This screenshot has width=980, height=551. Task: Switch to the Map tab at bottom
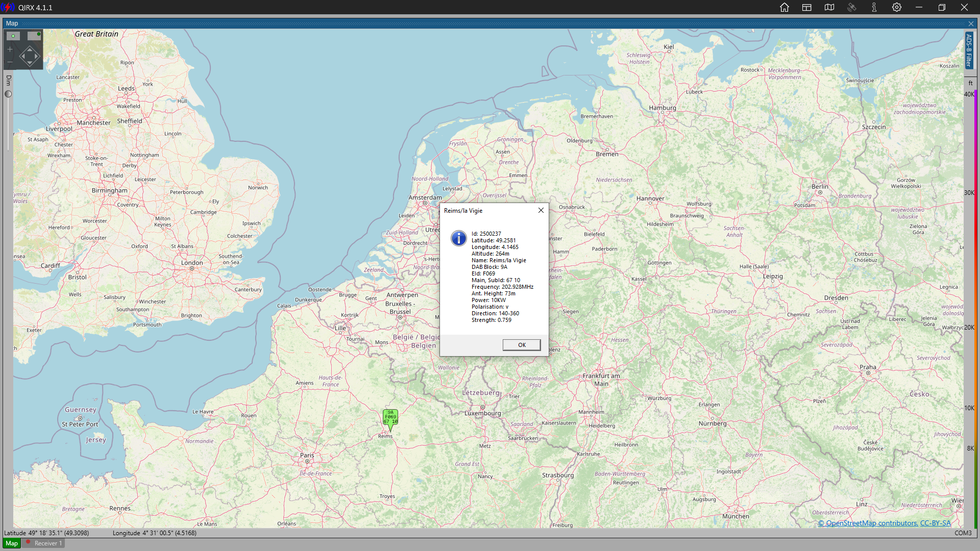click(12, 543)
